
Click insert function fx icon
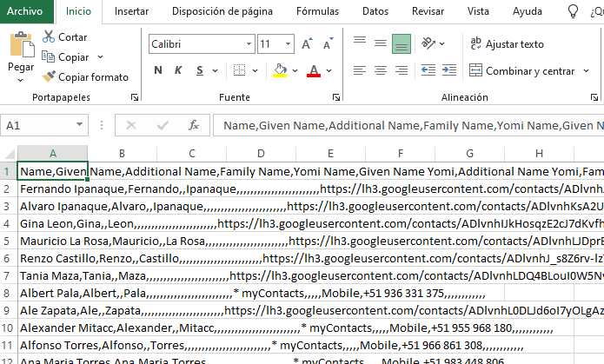tap(194, 125)
